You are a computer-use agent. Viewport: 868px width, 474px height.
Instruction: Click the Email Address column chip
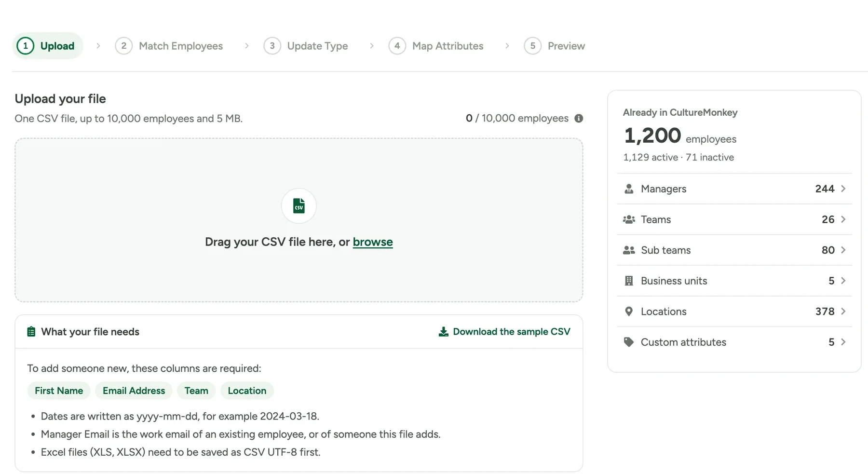134,391
